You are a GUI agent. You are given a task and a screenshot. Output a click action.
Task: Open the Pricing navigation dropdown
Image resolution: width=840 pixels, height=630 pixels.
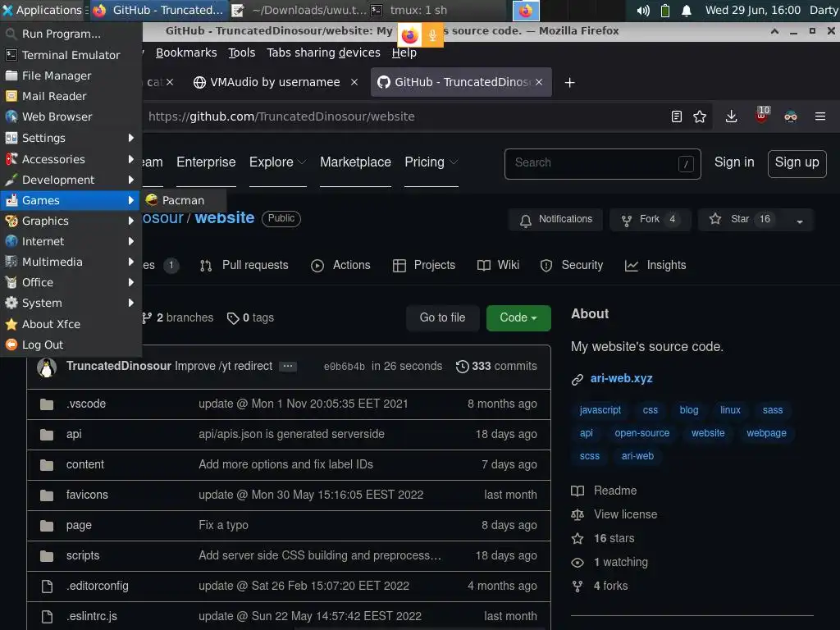(x=431, y=162)
